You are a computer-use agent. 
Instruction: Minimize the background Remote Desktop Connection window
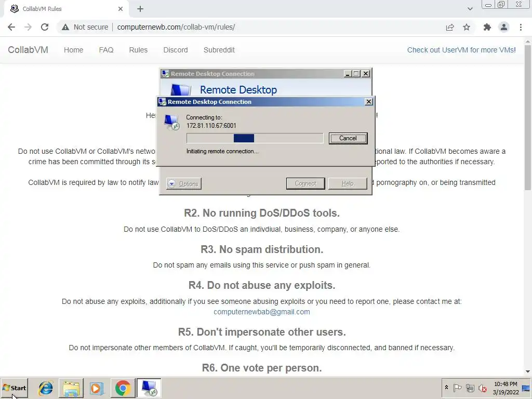(348, 74)
